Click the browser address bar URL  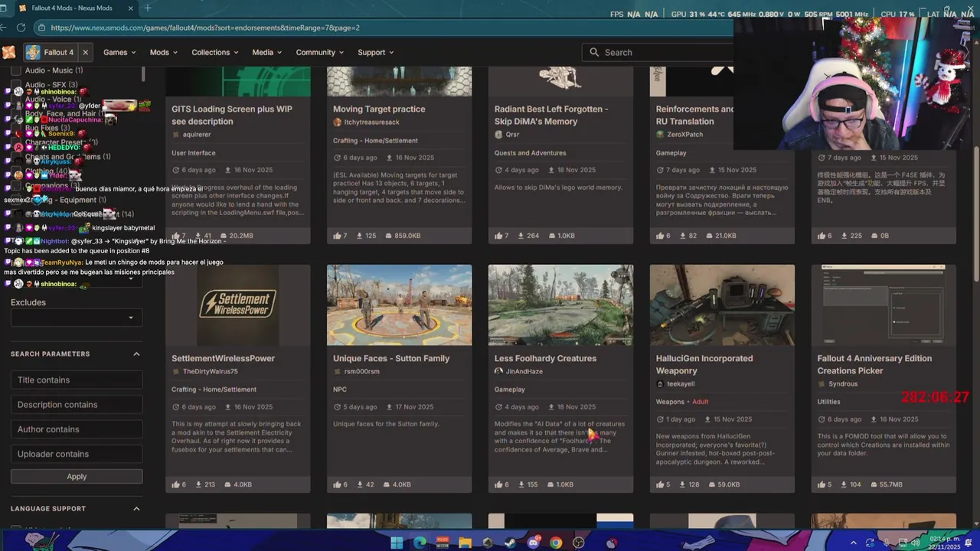[x=205, y=28]
